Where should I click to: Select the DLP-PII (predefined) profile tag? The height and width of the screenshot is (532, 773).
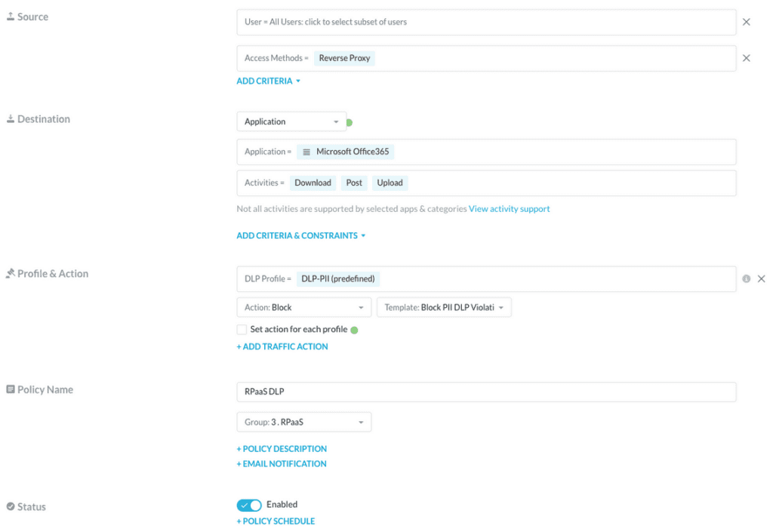[337, 278]
